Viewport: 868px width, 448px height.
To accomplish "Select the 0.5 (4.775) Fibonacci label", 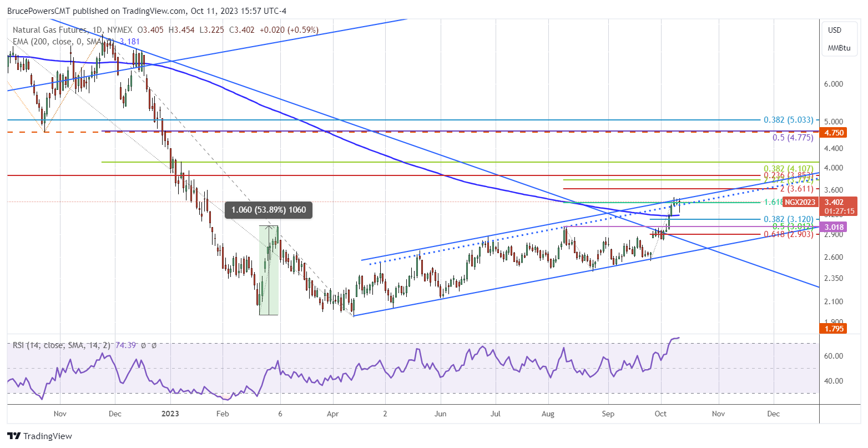I will coord(793,138).
